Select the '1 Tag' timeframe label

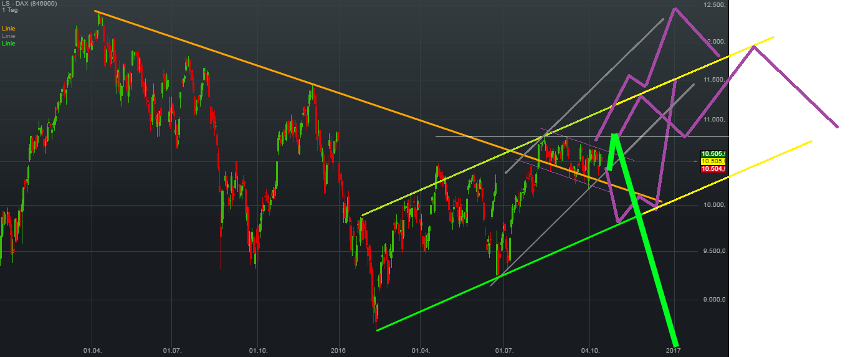click(9, 11)
